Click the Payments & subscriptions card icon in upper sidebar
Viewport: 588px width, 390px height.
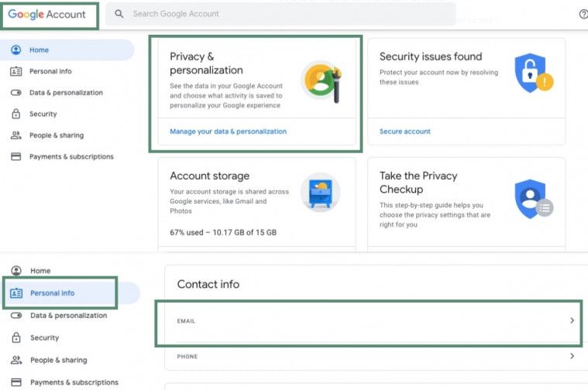coord(15,156)
